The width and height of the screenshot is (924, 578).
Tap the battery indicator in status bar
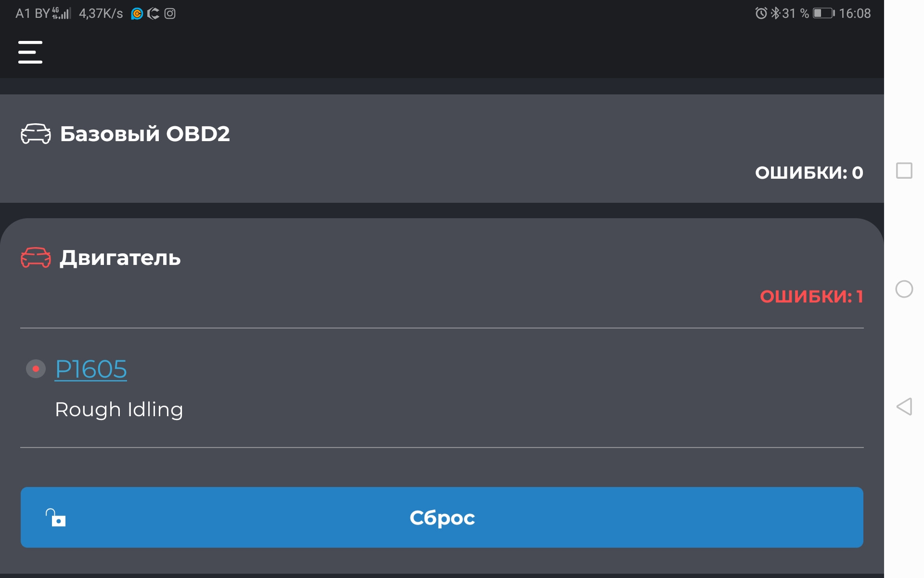tap(823, 13)
